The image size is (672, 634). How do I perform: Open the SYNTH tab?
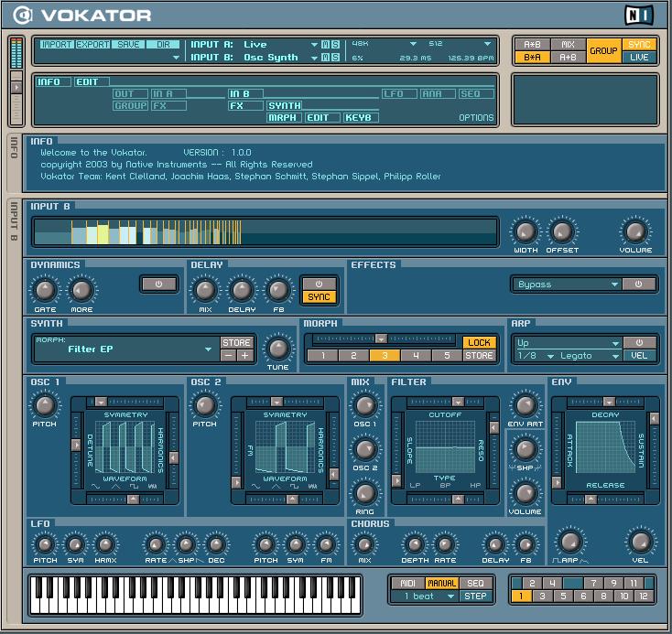coord(284,106)
